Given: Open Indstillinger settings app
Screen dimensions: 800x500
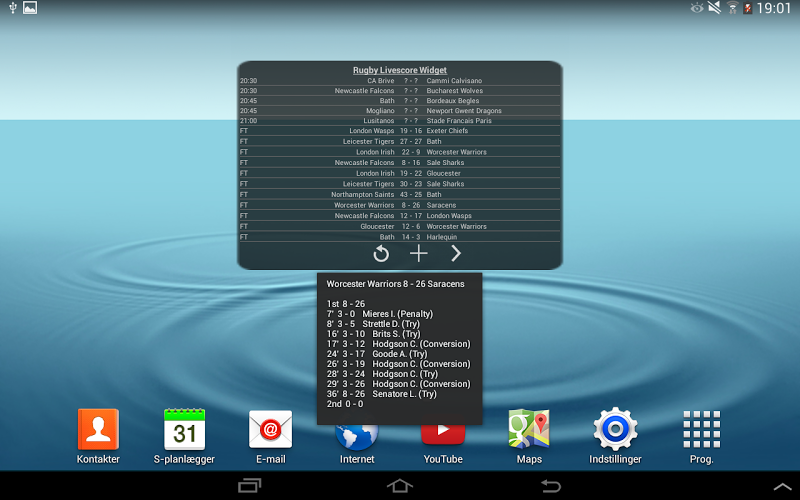Looking at the screenshot, I should (x=615, y=436).
